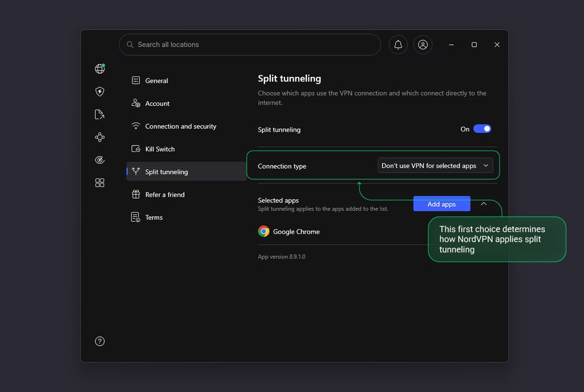This screenshot has width=584, height=392.
Task: Focus the Search all locations field
Action: click(250, 44)
